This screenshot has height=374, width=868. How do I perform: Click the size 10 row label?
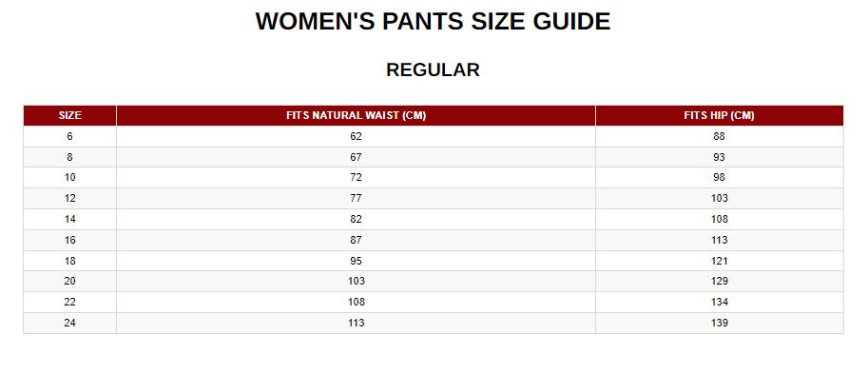(x=69, y=178)
